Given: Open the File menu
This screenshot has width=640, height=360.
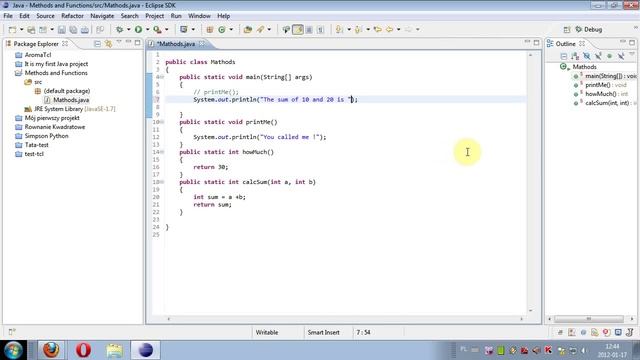Looking at the screenshot, I should click(x=8, y=16).
